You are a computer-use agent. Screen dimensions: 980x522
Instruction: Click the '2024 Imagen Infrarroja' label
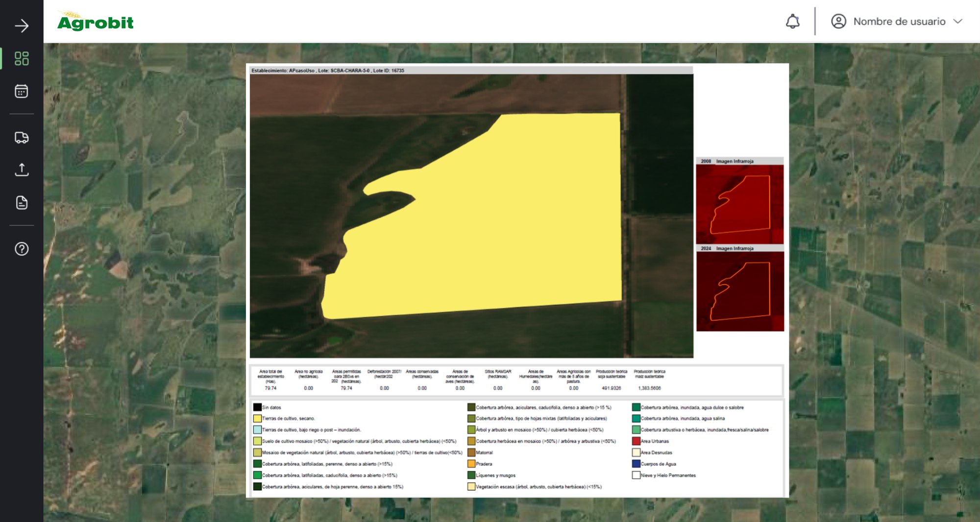727,249
